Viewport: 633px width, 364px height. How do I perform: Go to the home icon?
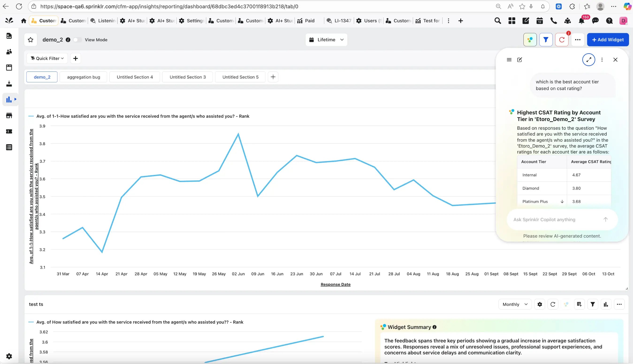23,21
